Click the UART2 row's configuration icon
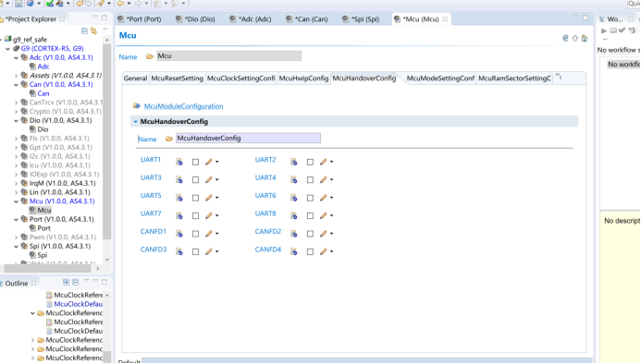The height and width of the screenshot is (364, 641). tap(293, 162)
